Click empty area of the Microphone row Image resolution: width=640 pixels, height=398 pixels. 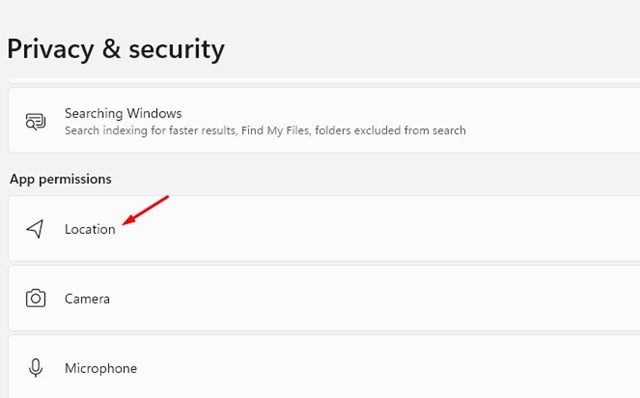[367, 367]
